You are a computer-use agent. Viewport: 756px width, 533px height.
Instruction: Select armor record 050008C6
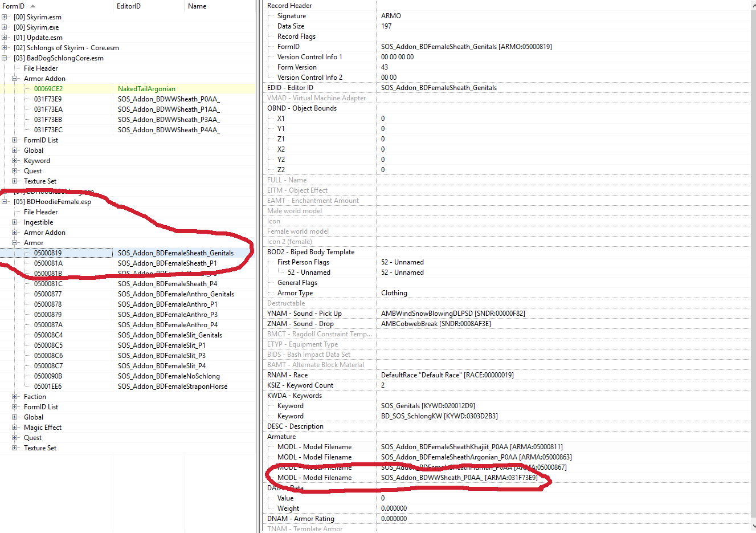pyautogui.click(x=128, y=356)
